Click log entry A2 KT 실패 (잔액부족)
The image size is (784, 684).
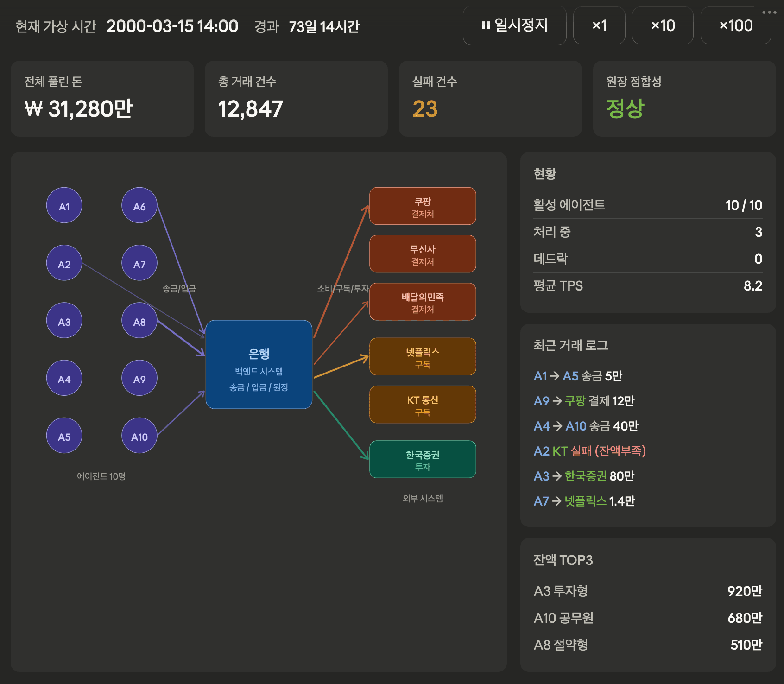[x=589, y=451]
